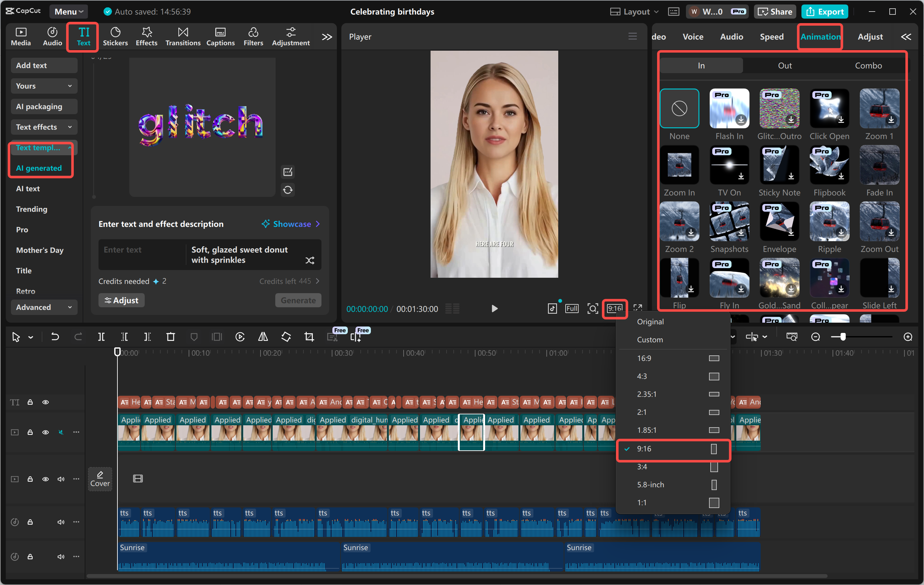924x585 pixels.
Task: Undo the last edit
Action: tap(55, 337)
